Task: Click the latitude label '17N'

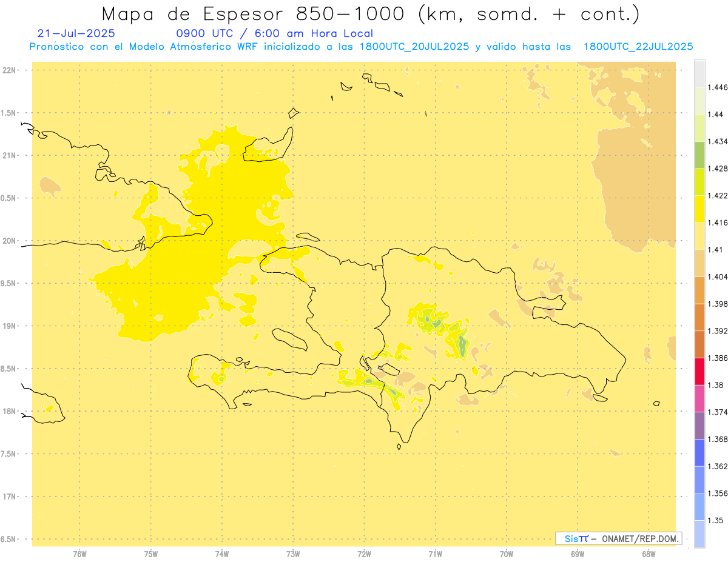Action: [x=9, y=497]
